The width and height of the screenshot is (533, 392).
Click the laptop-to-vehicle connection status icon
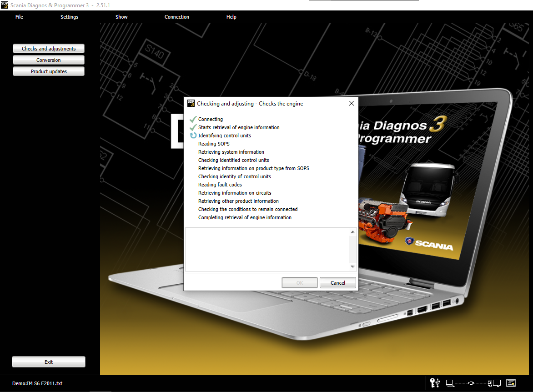[473, 383]
